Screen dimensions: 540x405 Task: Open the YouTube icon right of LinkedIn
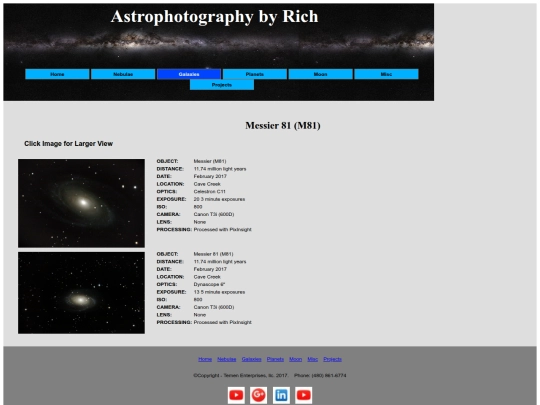click(304, 395)
